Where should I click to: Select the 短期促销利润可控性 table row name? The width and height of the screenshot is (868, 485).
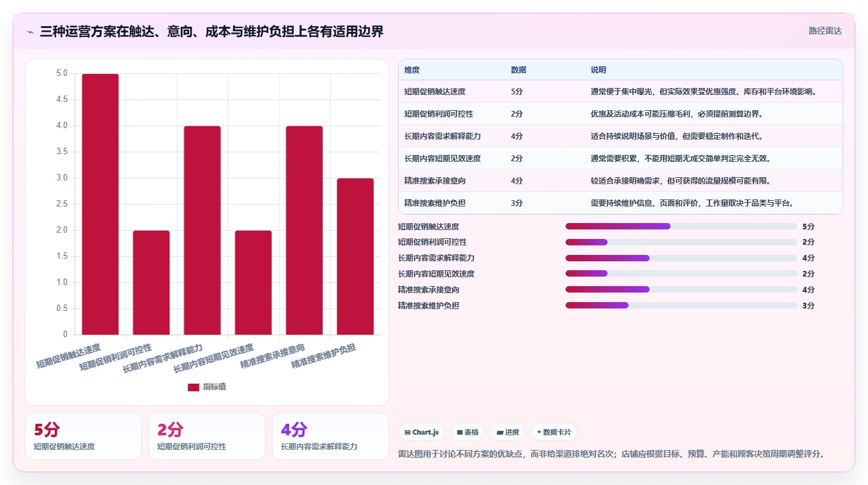[x=439, y=113]
